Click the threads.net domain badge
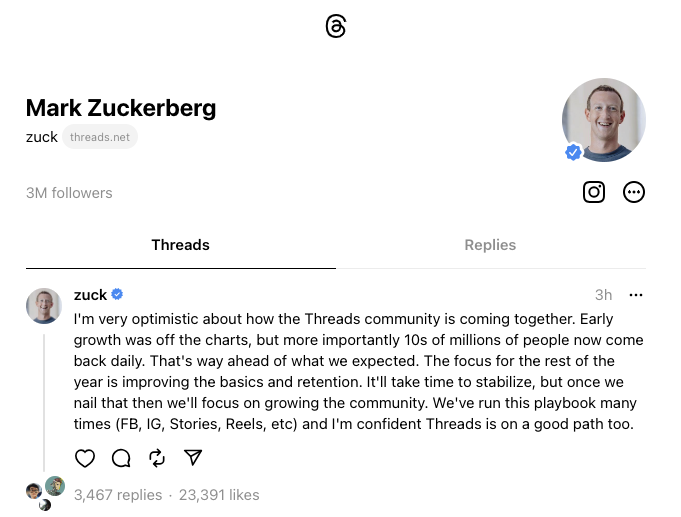 tap(100, 137)
